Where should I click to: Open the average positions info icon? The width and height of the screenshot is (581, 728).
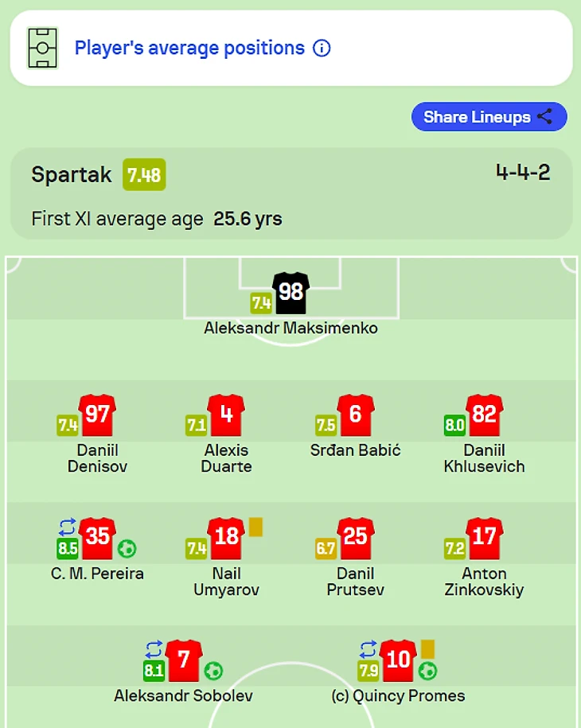(322, 49)
